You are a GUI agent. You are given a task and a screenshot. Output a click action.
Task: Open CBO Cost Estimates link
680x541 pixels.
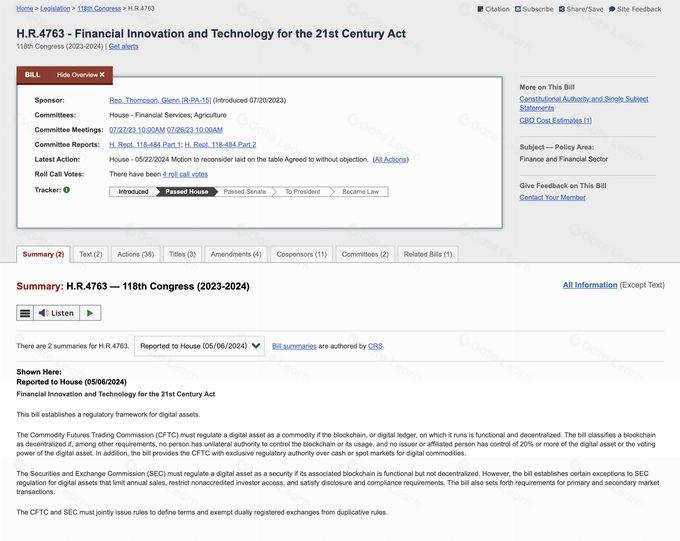556,121
